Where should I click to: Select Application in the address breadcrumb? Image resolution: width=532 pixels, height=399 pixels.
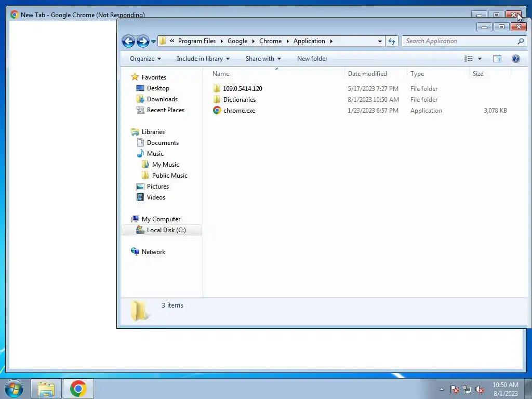click(309, 41)
